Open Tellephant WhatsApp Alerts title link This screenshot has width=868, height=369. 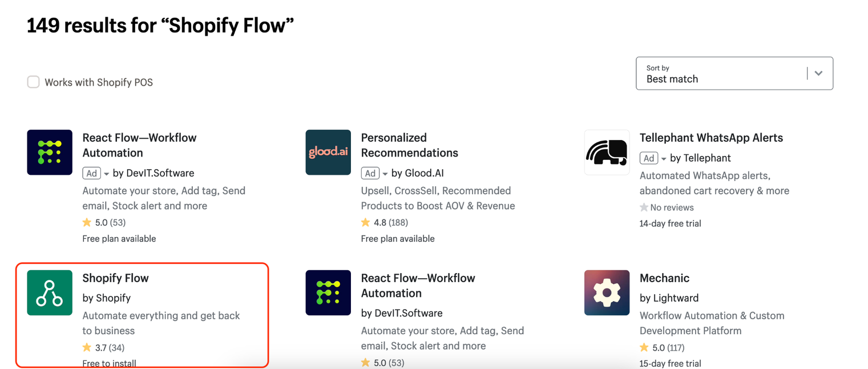(x=711, y=138)
